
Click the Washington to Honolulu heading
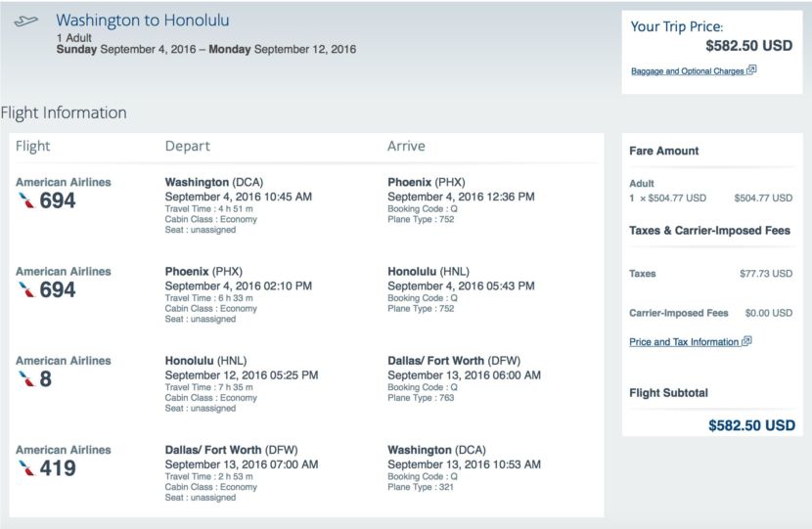(143, 21)
